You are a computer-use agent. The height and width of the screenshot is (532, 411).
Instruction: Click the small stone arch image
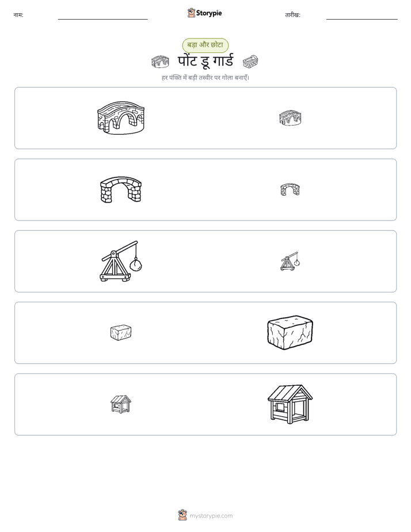click(x=290, y=189)
